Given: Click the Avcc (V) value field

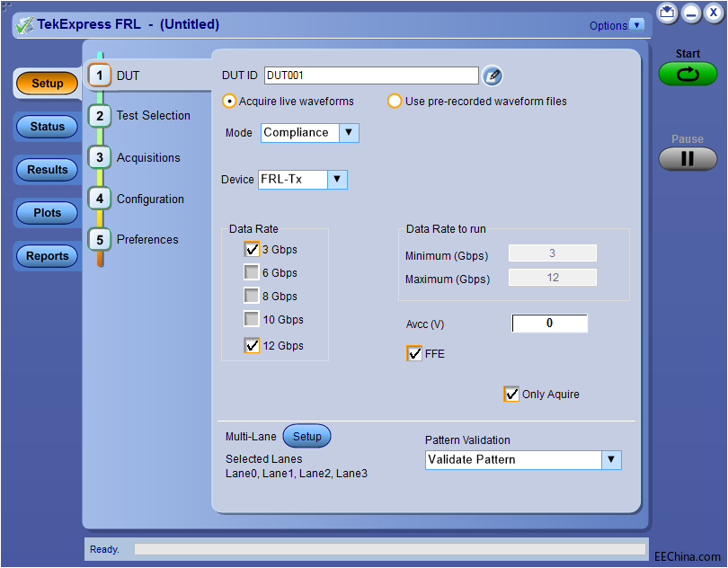Looking at the screenshot, I should [550, 324].
